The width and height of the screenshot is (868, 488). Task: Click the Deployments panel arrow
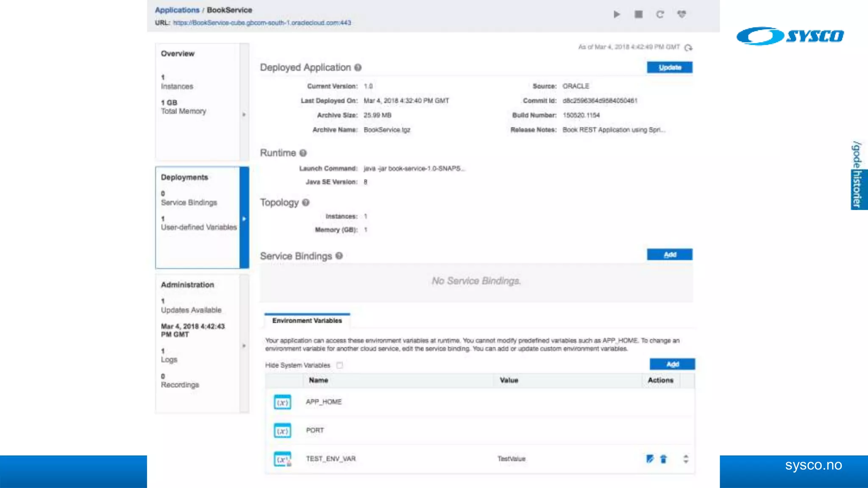click(x=244, y=219)
